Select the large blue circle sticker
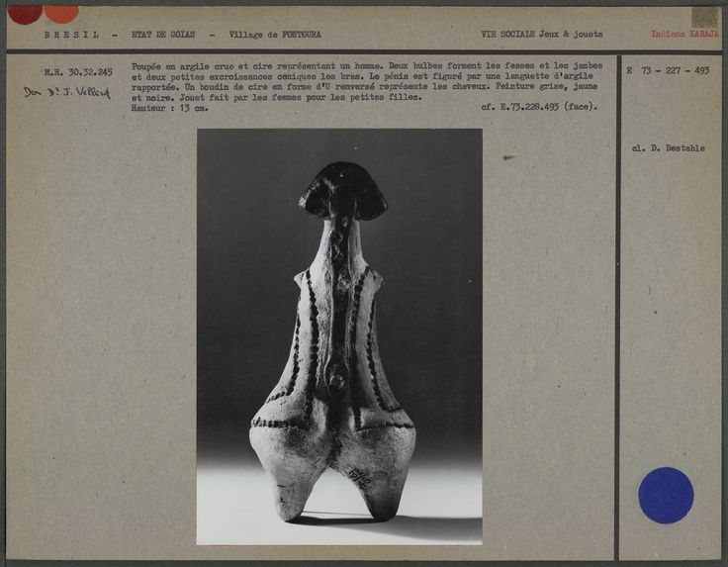728x567 pixels. [x=665, y=495]
